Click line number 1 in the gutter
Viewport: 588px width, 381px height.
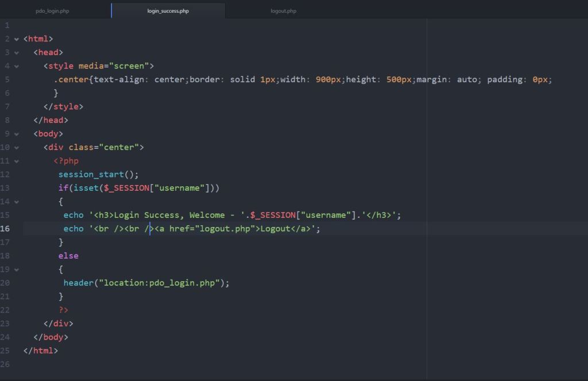pyautogui.click(x=7, y=25)
